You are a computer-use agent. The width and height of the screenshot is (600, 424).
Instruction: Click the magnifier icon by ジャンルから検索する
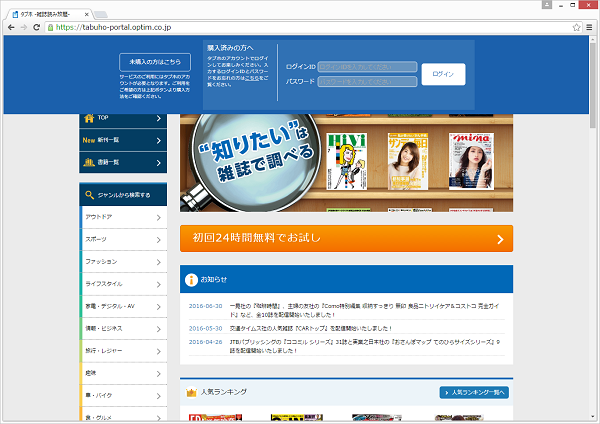pos(90,195)
